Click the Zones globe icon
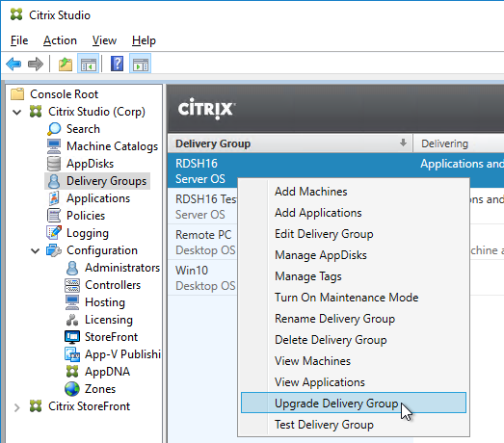This screenshot has width=504, height=443. (x=72, y=389)
